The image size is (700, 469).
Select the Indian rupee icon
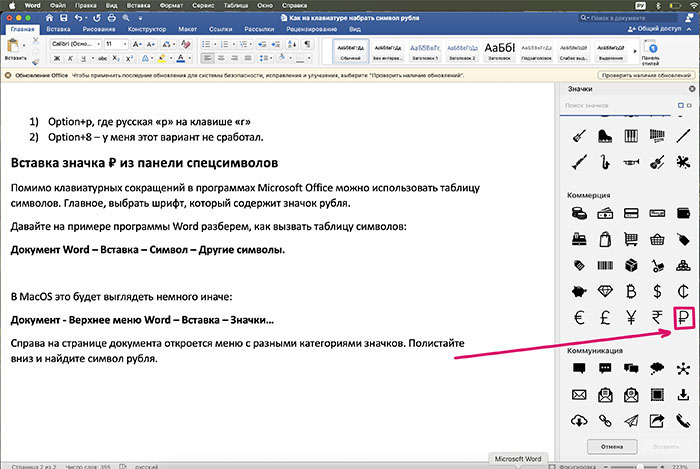657,318
